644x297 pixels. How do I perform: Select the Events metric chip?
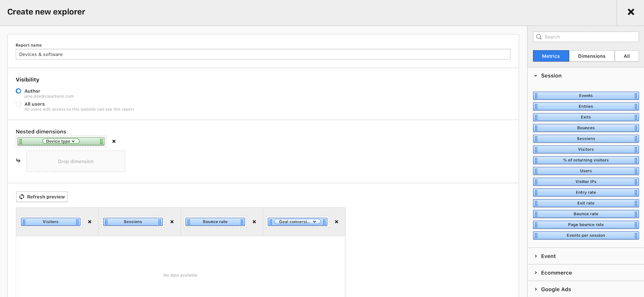(x=586, y=96)
